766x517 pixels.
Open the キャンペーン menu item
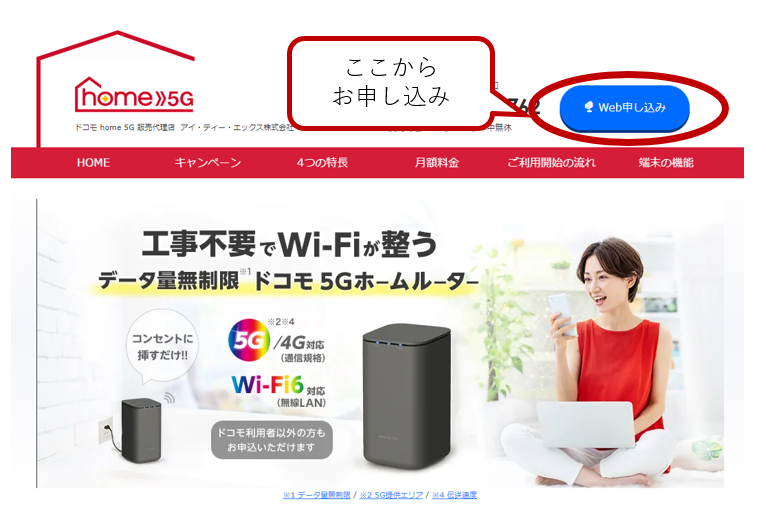(x=208, y=163)
